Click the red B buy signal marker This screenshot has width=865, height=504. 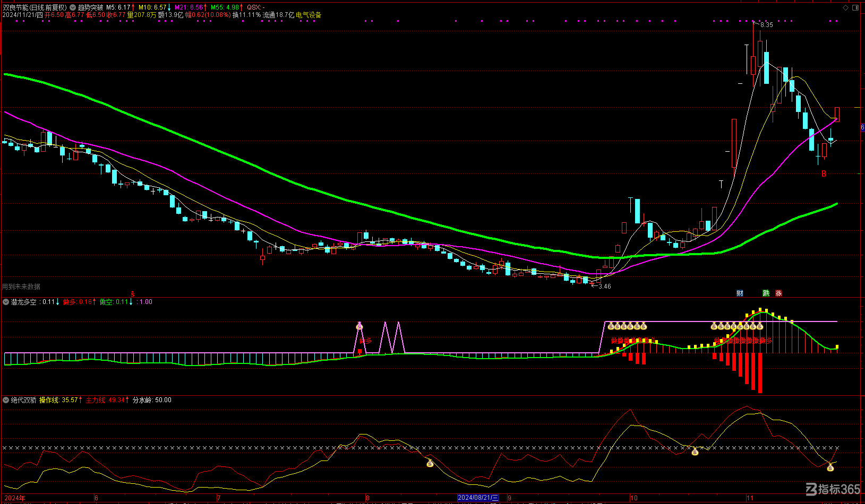824,174
